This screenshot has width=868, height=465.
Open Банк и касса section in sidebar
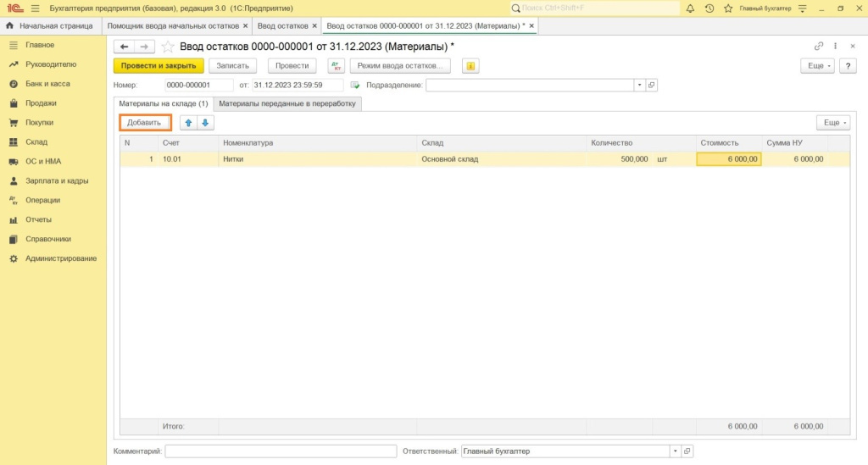(47, 84)
